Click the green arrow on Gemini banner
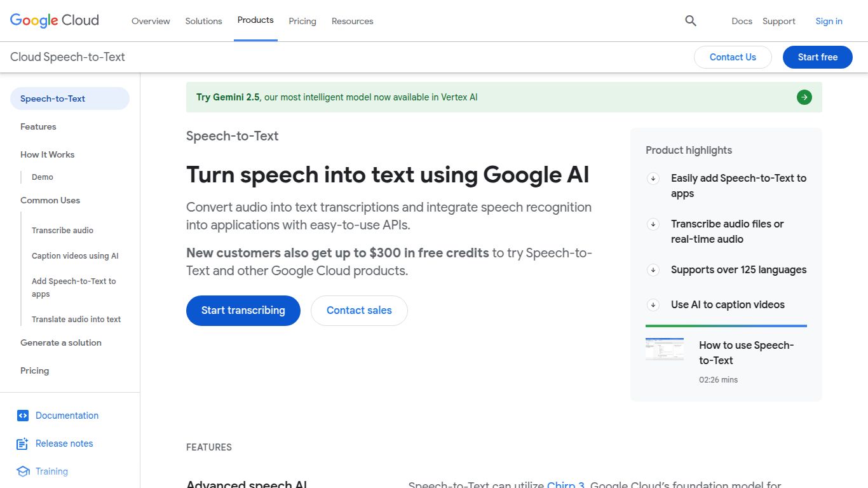868x488 pixels. (x=804, y=97)
